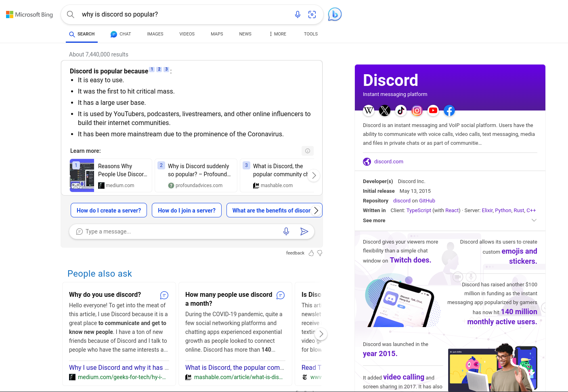Screen dimensions: 568x392
Task: Click the microphone voice search icon
Action: [x=298, y=15]
